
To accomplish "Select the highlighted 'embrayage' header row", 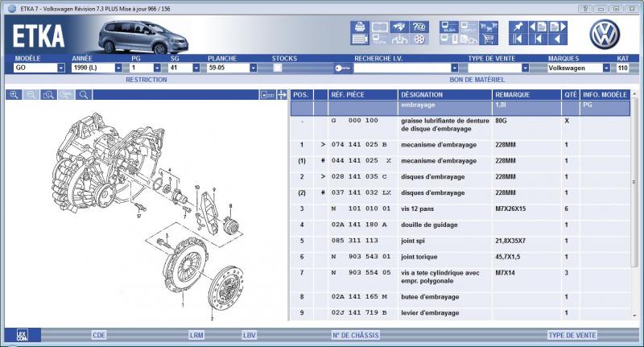I will [x=460, y=109].
